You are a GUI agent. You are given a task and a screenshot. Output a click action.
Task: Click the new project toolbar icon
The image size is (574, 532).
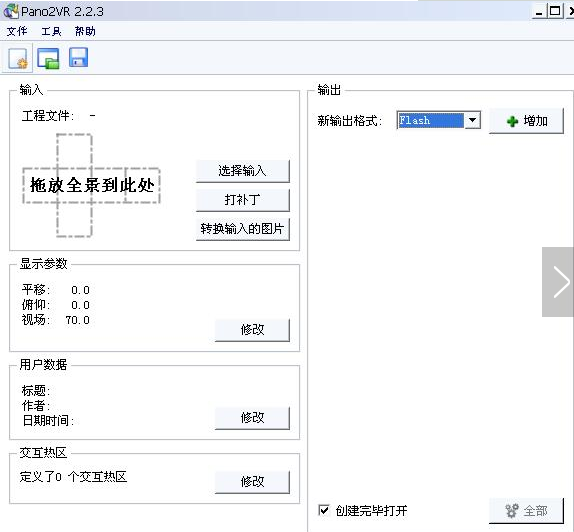click(x=18, y=58)
